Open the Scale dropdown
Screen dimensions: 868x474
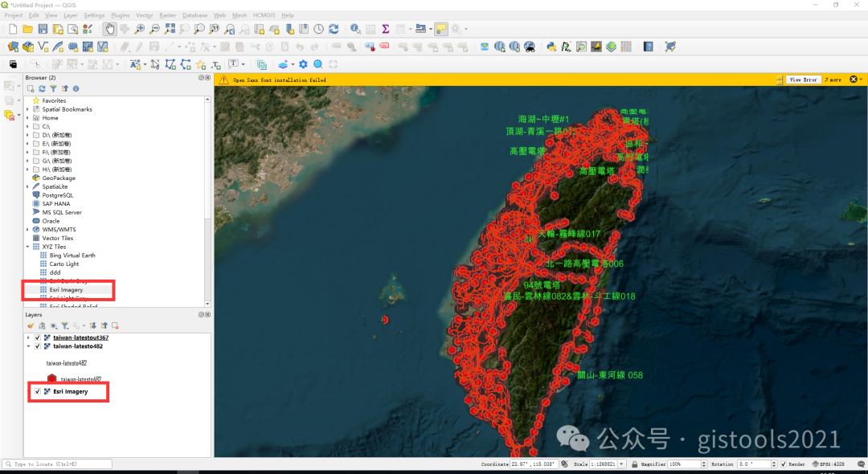pos(621,464)
